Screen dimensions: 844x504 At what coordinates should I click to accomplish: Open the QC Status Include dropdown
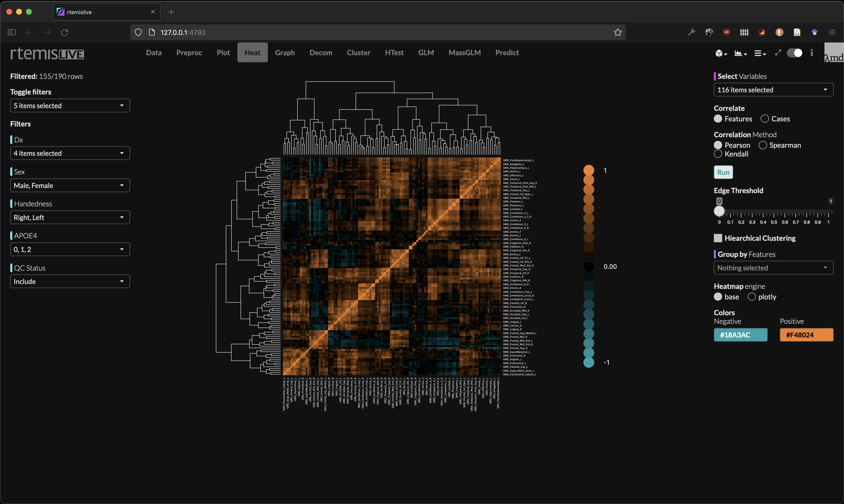pos(70,281)
